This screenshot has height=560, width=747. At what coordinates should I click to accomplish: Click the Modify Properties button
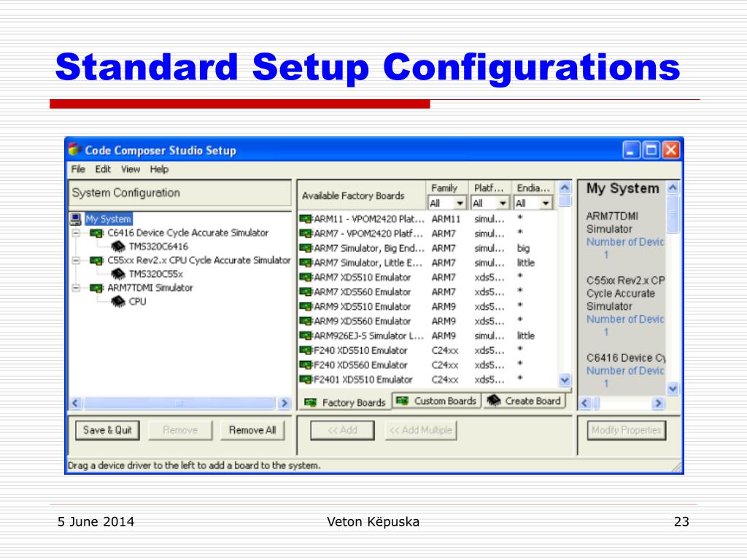pos(627,430)
